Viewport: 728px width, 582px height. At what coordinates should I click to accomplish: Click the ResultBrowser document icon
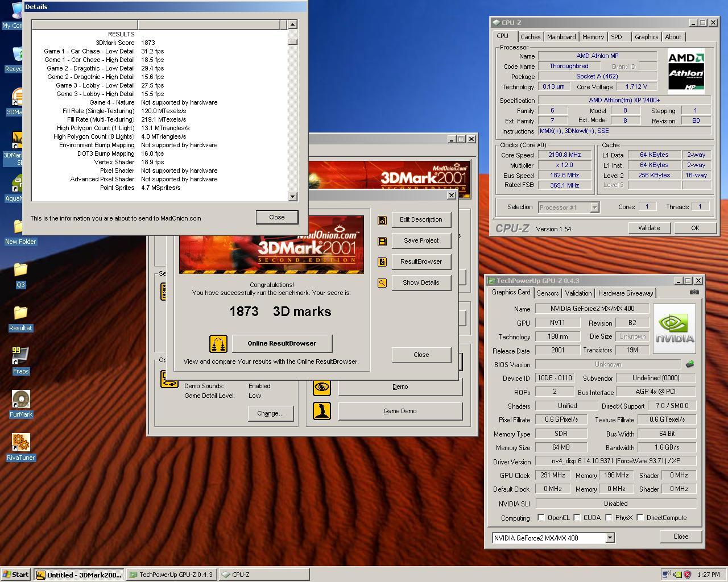(382, 262)
